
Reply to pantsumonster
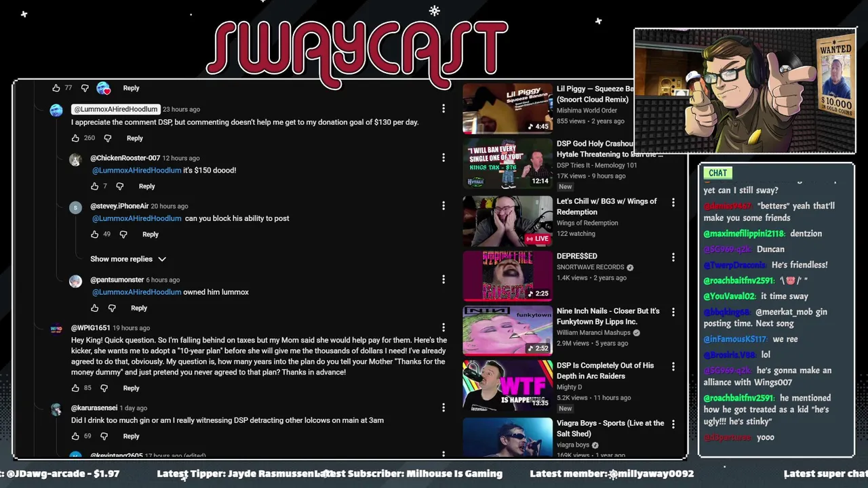pos(139,308)
